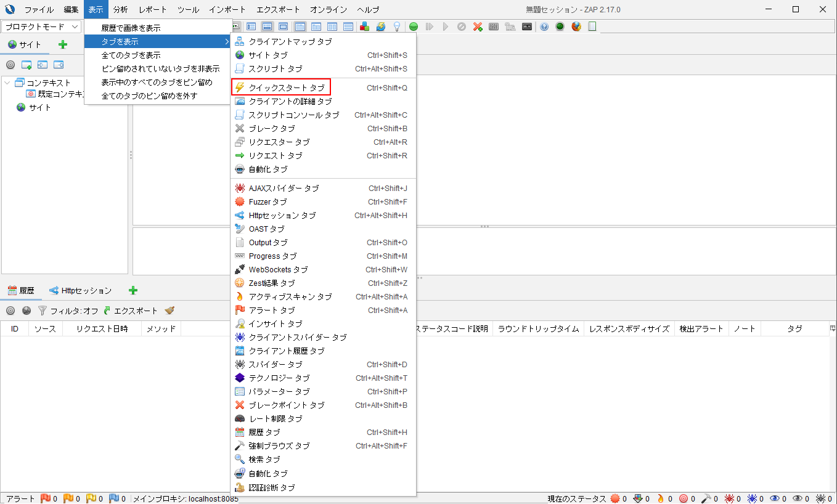The image size is (837, 504).
Task: Toggle the first tabbed panel layout icon
Action: [x=300, y=26]
